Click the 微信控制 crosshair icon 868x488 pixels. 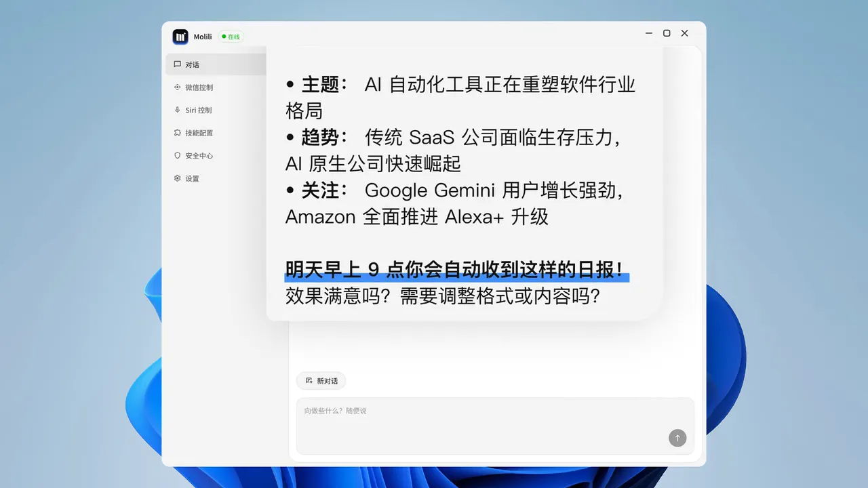tap(176, 87)
